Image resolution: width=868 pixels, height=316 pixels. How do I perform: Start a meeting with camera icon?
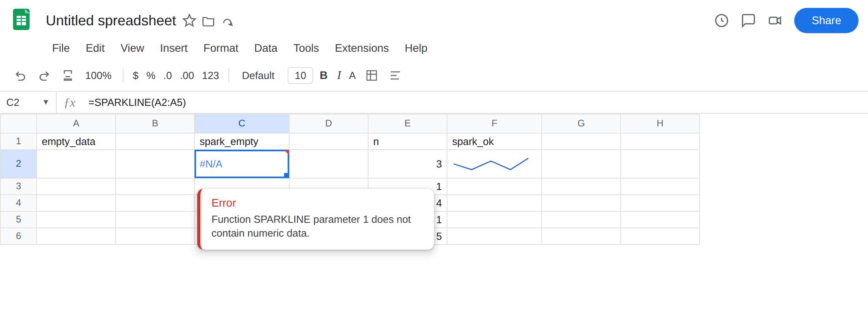775,21
